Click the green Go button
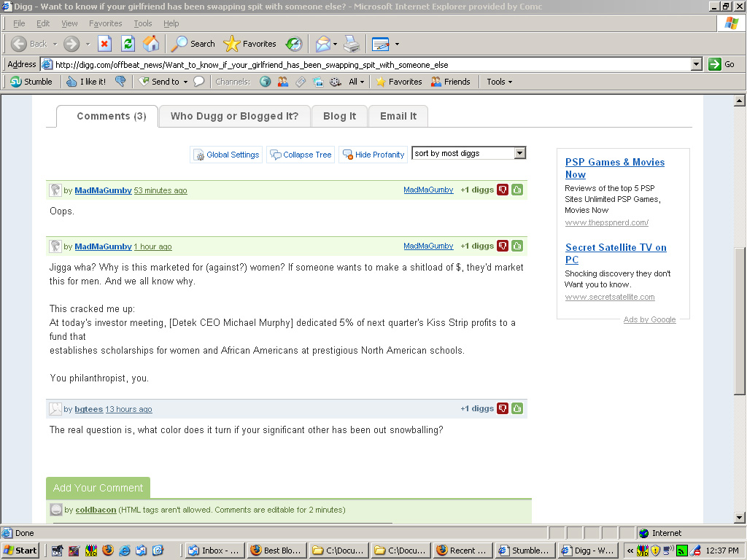This screenshot has height=560, width=747. coord(721,64)
